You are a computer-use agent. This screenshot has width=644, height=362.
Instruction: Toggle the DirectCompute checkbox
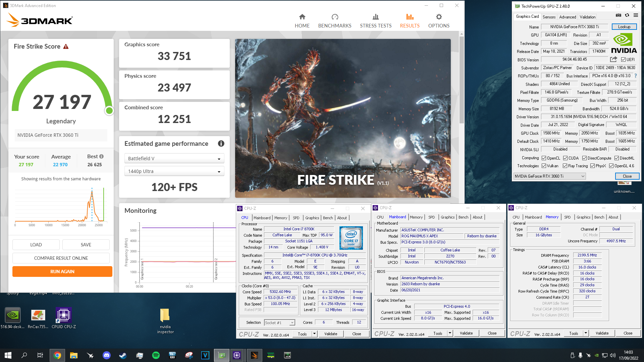[584, 158]
